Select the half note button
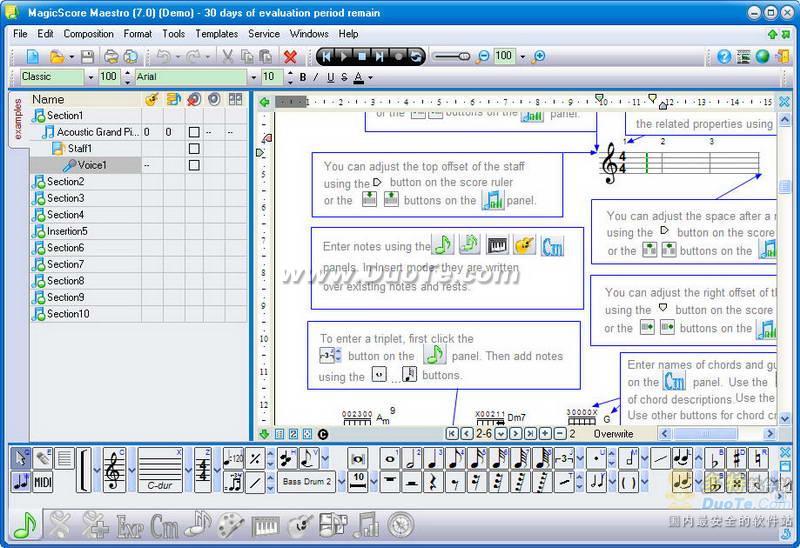This screenshot has width=800, height=548. click(x=411, y=459)
